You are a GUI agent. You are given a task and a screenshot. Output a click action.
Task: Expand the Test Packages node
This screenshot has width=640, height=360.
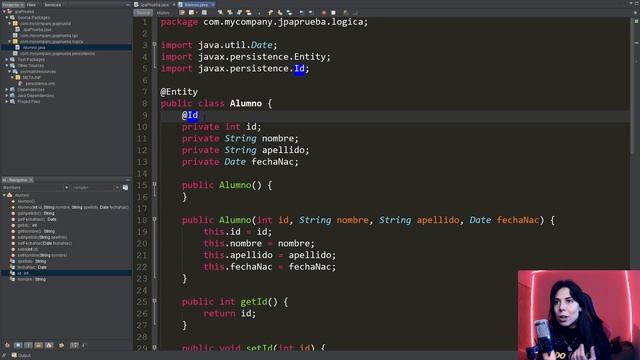pyautogui.click(x=7, y=60)
